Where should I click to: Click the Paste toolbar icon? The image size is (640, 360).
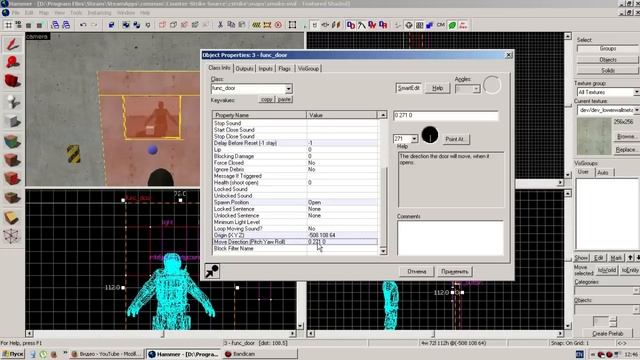click(x=242, y=25)
